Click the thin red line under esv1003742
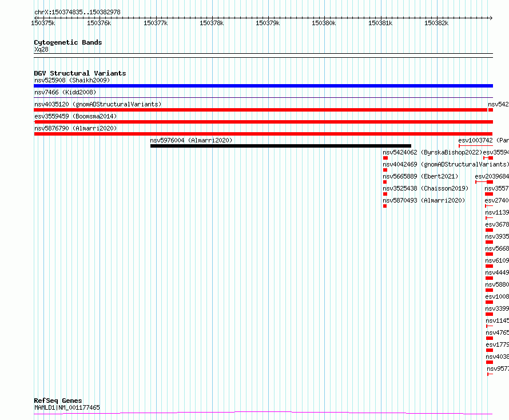This screenshot has height=420, width=509. click(x=476, y=146)
